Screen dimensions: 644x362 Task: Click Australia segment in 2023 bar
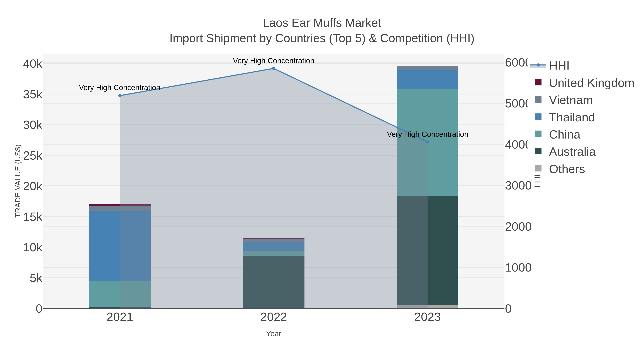pos(428,250)
